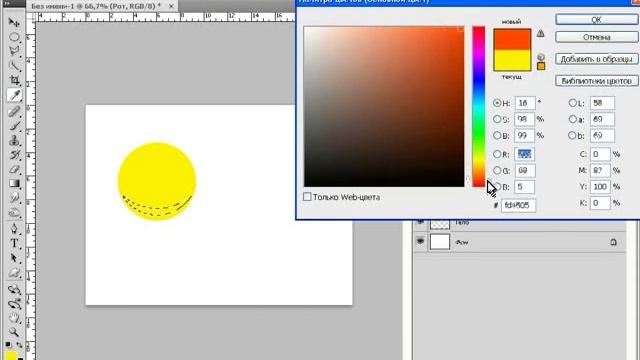Select the Lab 'a' radio button
The height and width of the screenshot is (360, 640).
point(572,119)
